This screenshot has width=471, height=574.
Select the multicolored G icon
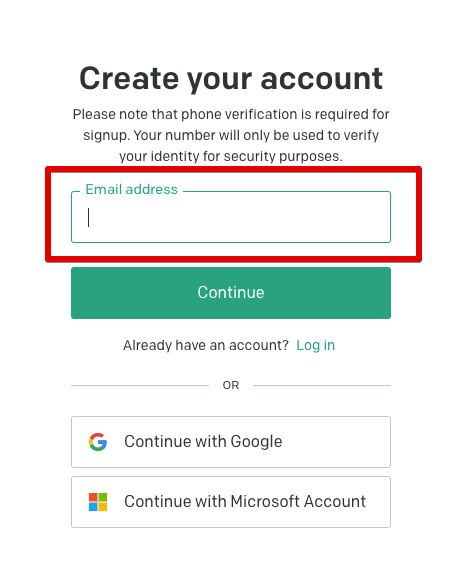coord(98,442)
